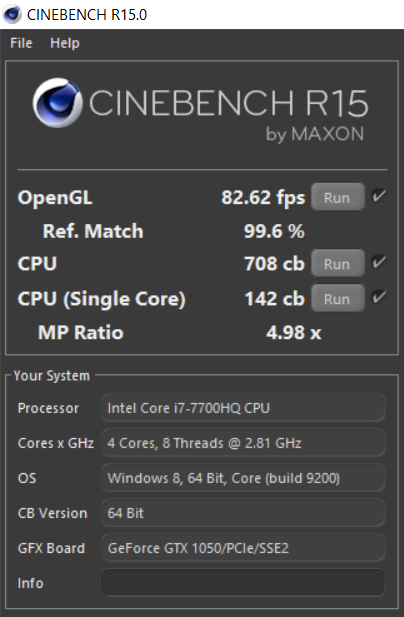This screenshot has width=404, height=617.
Task: Click the 82.62 fps OpenGL score
Action: (263, 198)
